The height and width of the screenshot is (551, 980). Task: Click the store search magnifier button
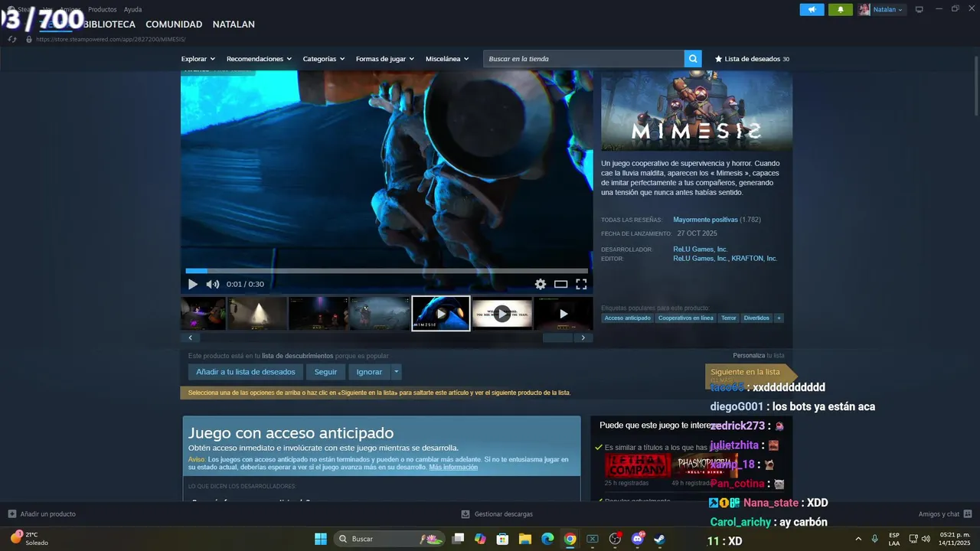tap(693, 59)
